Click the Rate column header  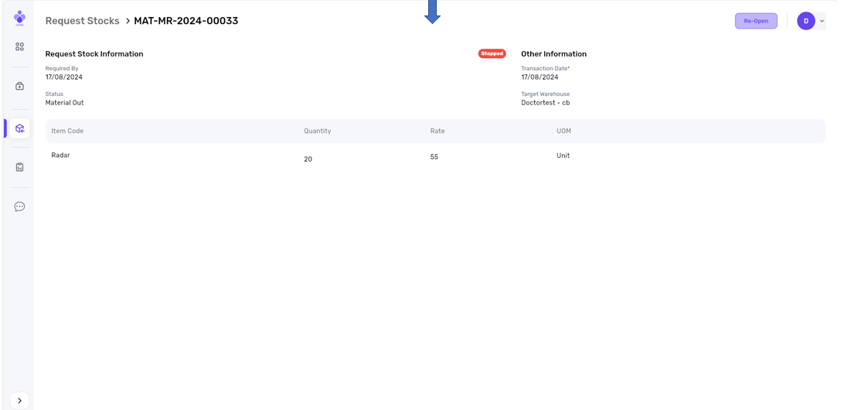pyautogui.click(x=437, y=131)
